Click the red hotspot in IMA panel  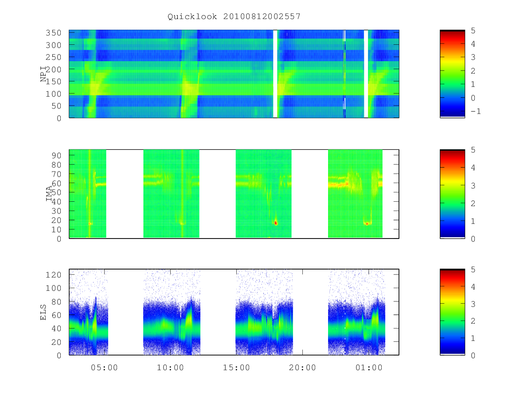click(x=275, y=223)
